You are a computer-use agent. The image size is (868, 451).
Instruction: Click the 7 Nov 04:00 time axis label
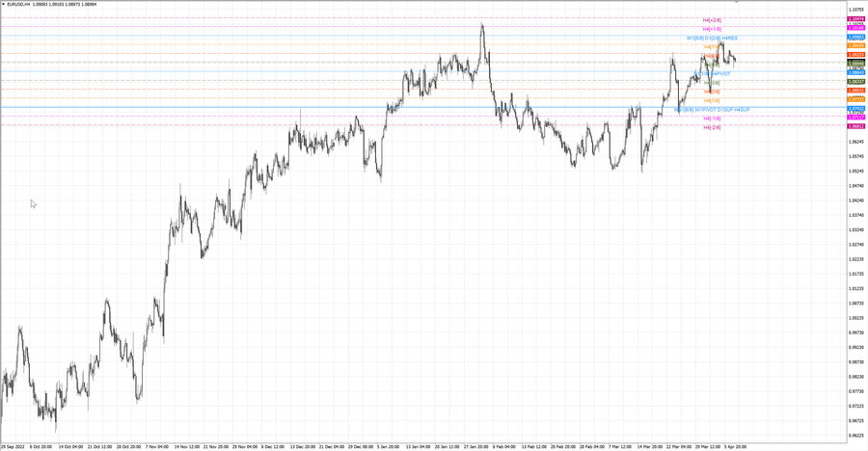click(x=157, y=446)
